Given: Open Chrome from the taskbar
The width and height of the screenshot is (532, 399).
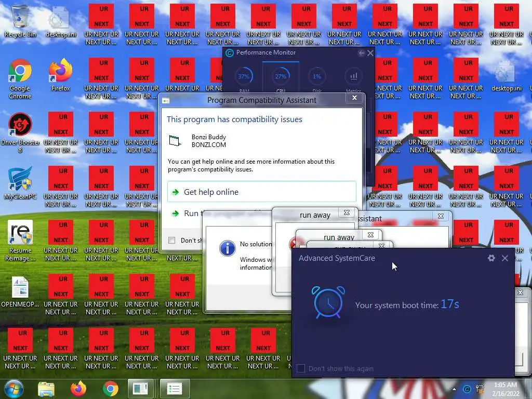Looking at the screenshot, I should [110, 389].
